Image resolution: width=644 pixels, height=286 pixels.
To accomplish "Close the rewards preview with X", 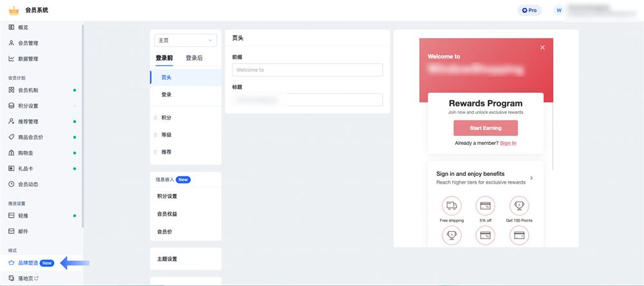I will point(542,48).
